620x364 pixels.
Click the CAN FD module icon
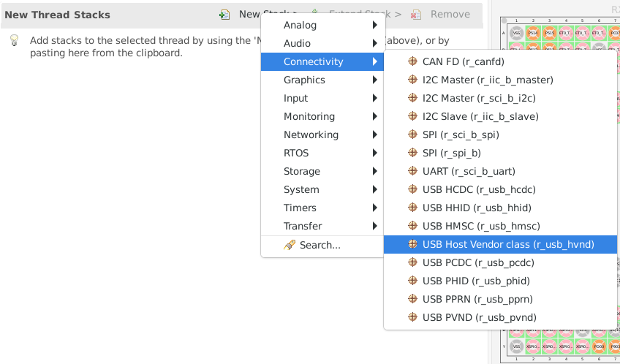pyautogui.click(x=412, y=61)
